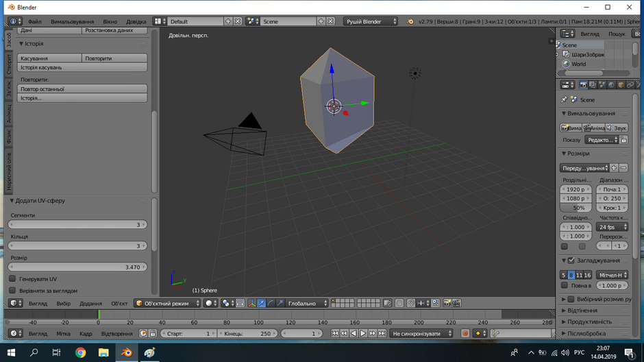644x362 pixels.
Task: Open the Глобально orientation dropdown
Action: tap(307, 303)
